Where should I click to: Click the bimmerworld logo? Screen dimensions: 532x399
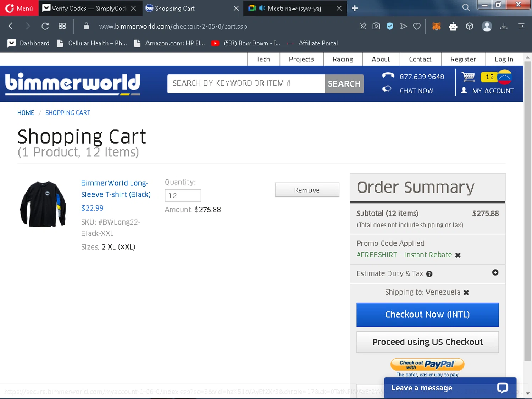73,84
